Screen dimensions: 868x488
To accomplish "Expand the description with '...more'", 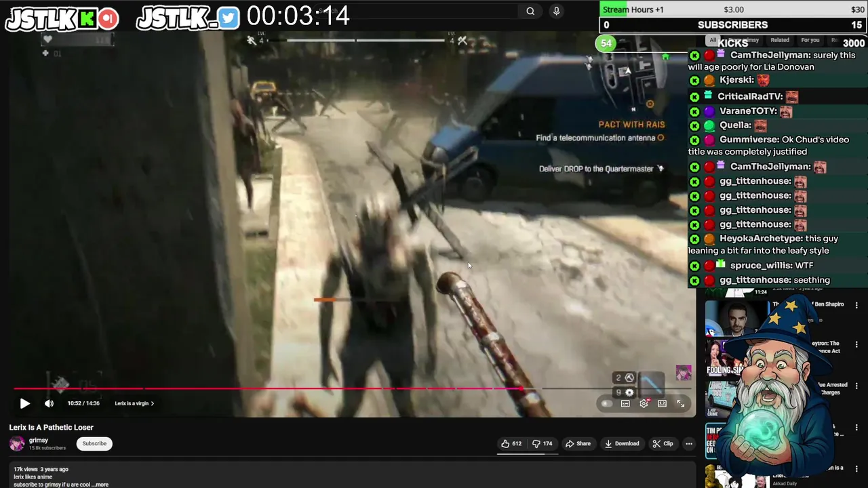I will 100,485.
